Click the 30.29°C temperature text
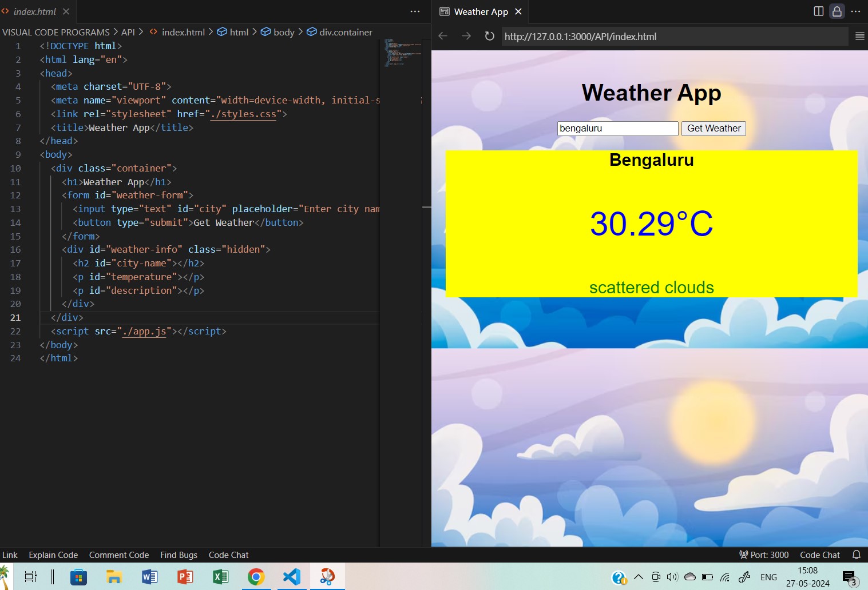 (651, 224)
